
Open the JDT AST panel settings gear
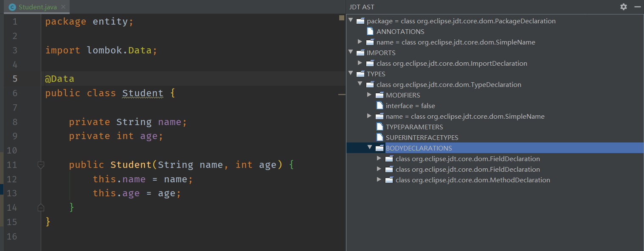click(x=623, y=7)
